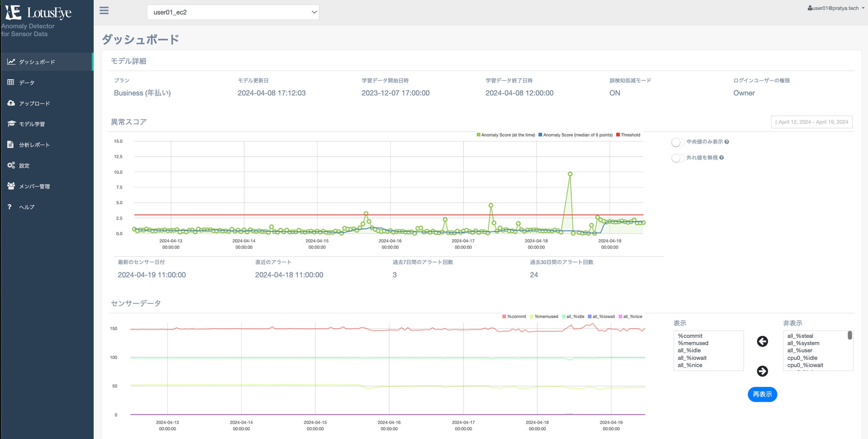Click the member management users icon

11,186
